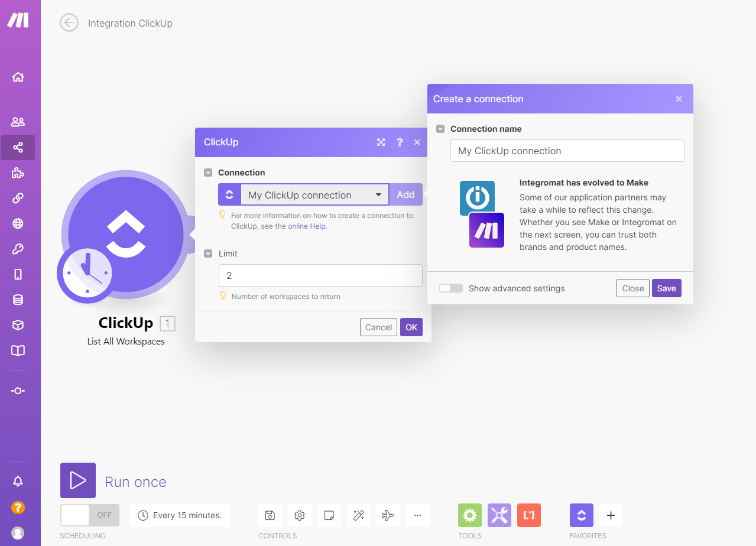The width and height of the screenshot is (756, 546).
Task: Open Templates using the puzzle piece icon
Action: click(18, 173)
